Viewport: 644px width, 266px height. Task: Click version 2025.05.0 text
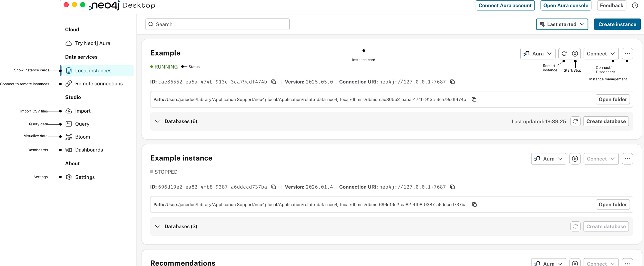(x=319, y=82)
